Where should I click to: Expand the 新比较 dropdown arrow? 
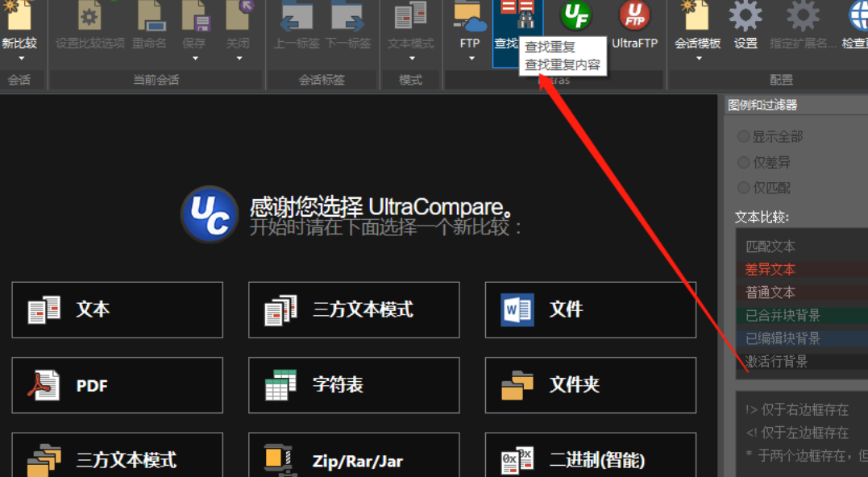pos(21,58)
